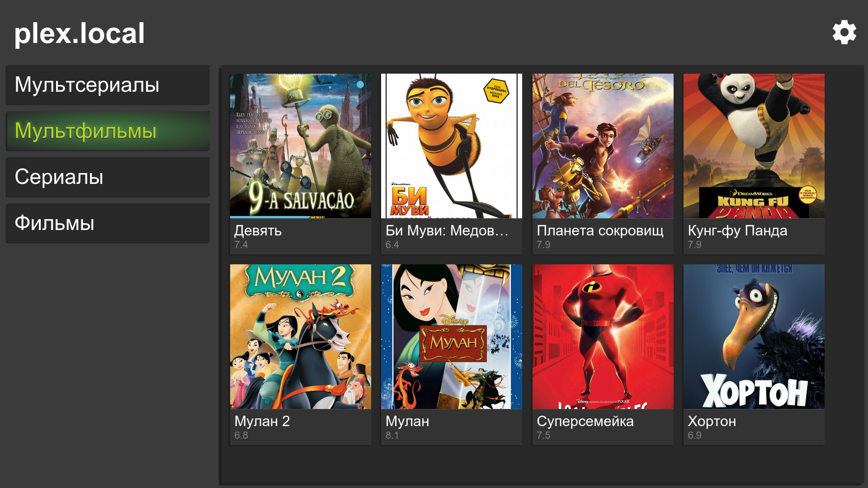Select the Мультсериалы library section

pyautogui.click(x=108, y=85)
